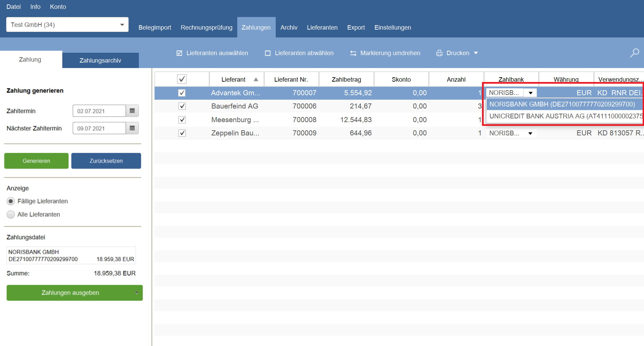Select the Zahlung sub-tab

[30, 60]
